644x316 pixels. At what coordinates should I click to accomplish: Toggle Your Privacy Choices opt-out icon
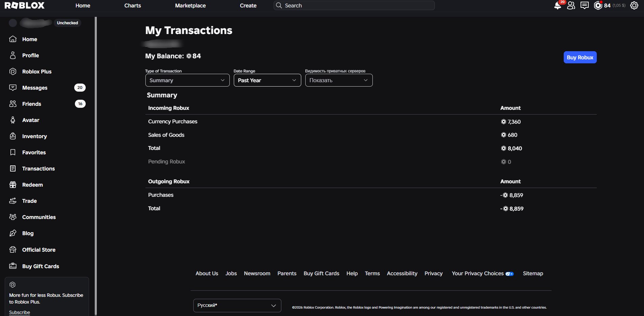509,274
